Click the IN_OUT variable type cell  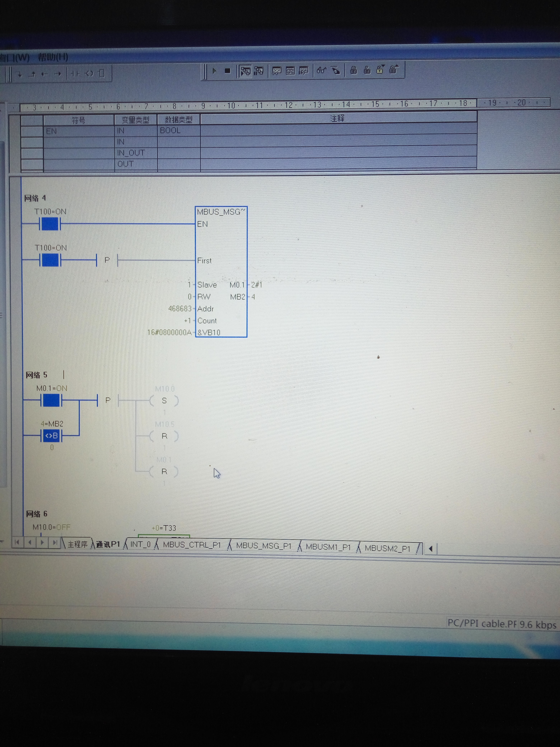tap(136, 153)
